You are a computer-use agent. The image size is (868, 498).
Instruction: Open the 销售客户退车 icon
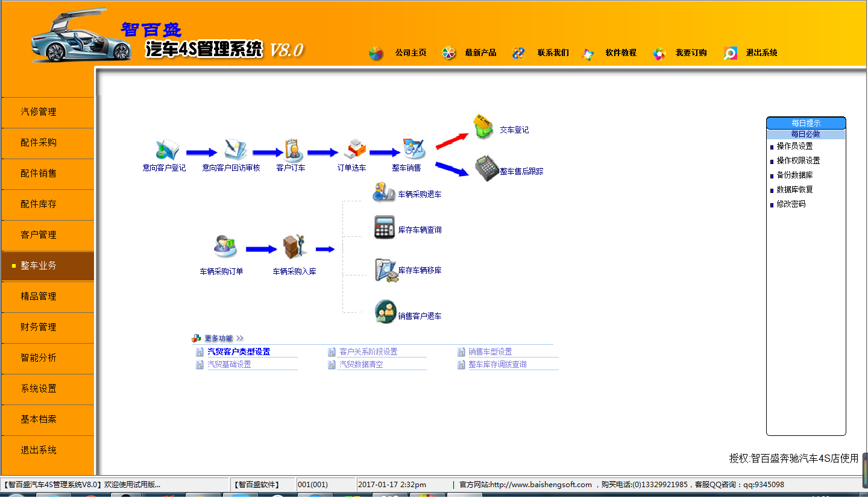[385, 312]
